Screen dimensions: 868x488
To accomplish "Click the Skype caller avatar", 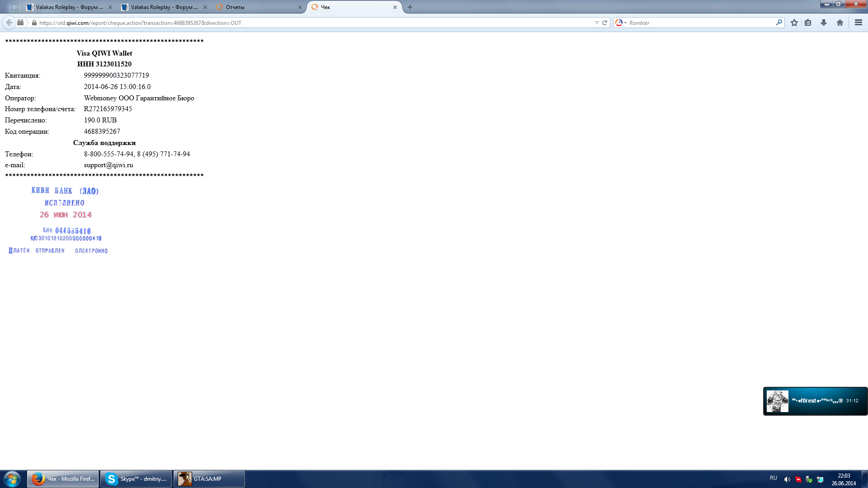I will click(777, 401).
